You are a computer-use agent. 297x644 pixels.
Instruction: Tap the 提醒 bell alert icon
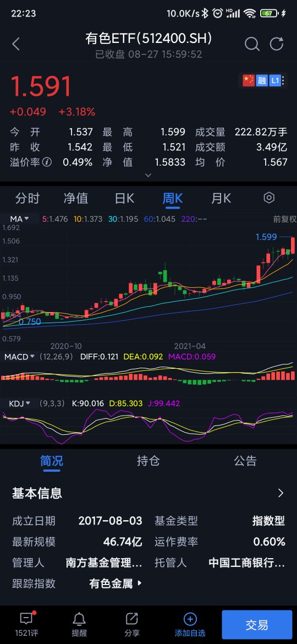(79, 619)
